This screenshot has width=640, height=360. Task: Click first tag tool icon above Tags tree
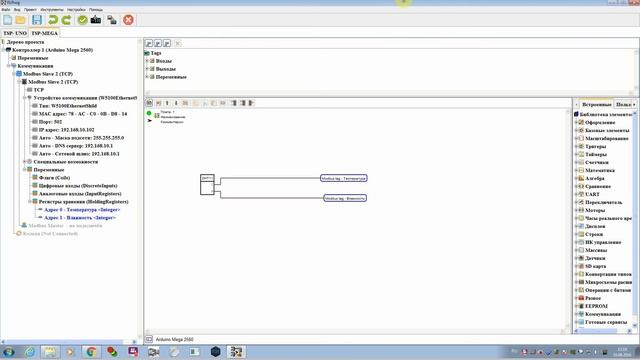[149, 43]
